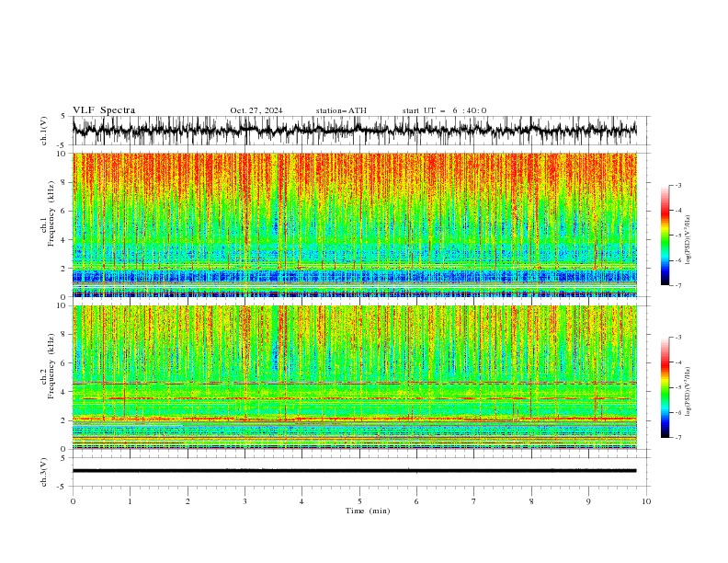Click the ch.1 colorbar "log(PSD)(V²/Hz)" label
Screen dimensions: 728x563
[x=688, y=240]
